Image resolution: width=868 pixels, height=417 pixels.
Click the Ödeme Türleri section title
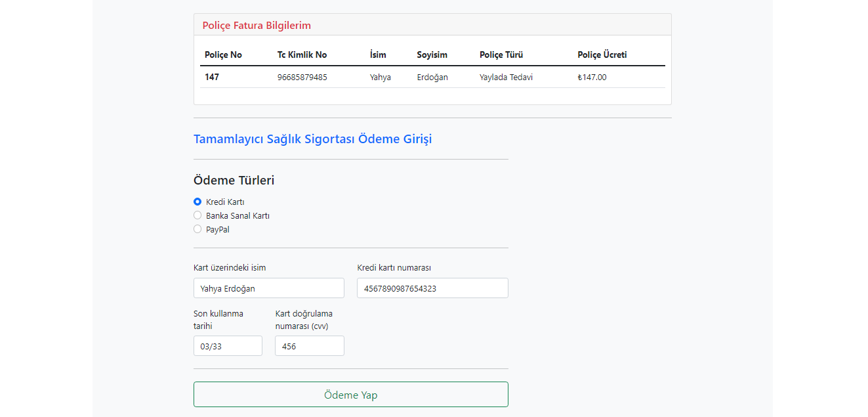pyautogui.click(x=234, y=180)
